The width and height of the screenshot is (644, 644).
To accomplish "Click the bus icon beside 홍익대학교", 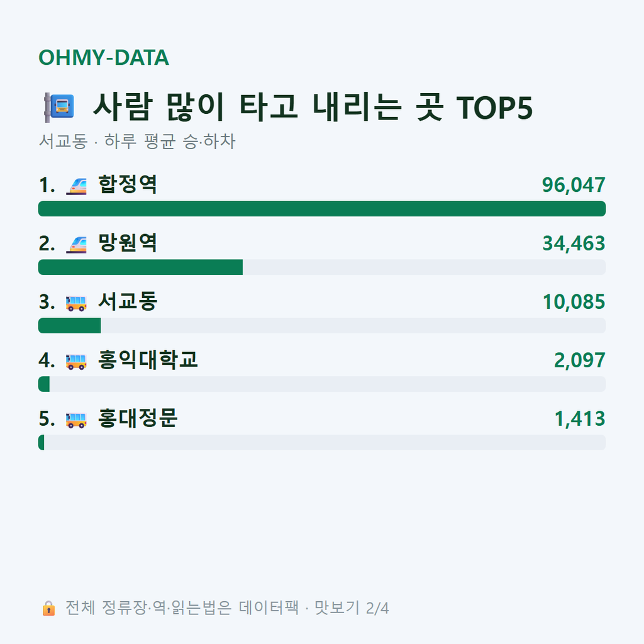I will (76, 362).
